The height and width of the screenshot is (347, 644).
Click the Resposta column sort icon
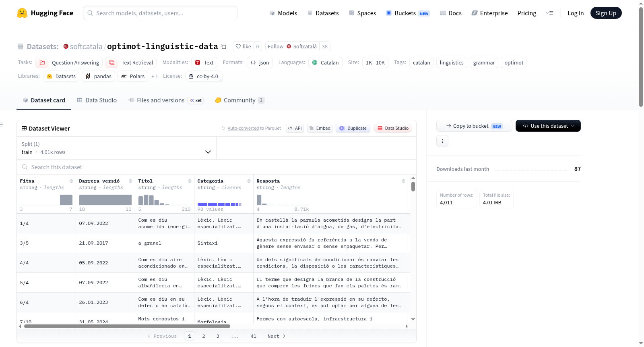[403, 181]
